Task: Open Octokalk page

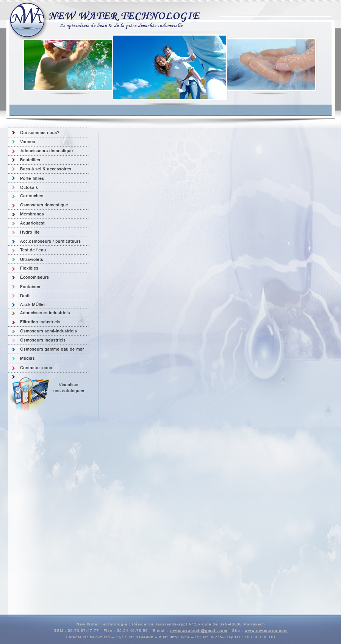Action: 29,187
